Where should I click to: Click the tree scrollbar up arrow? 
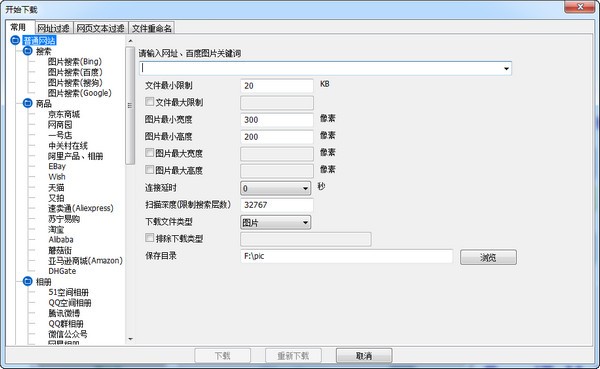coord(130,41)
